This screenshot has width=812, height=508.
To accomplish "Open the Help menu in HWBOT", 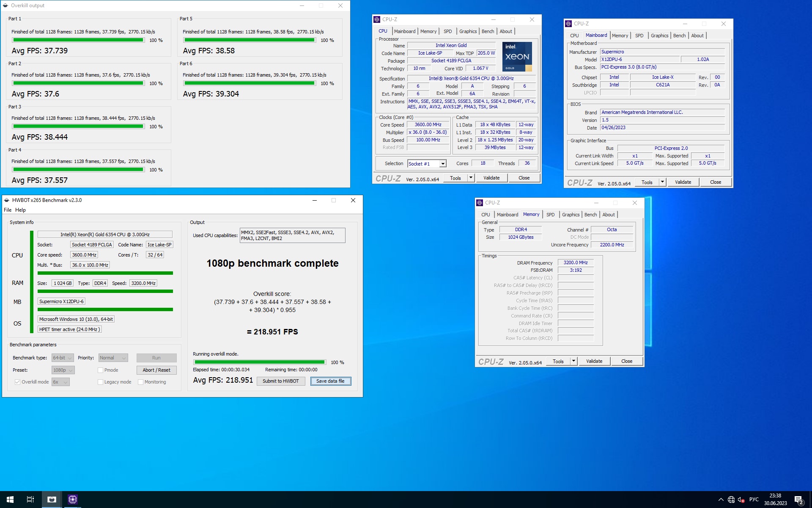I will coord(20,210).
